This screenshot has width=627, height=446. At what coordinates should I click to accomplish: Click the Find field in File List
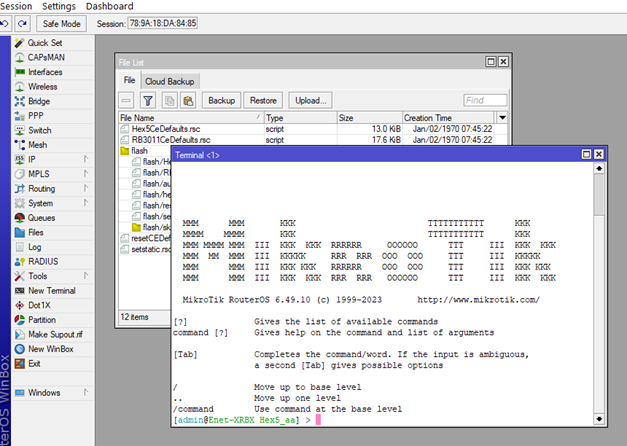click(485, 100)
